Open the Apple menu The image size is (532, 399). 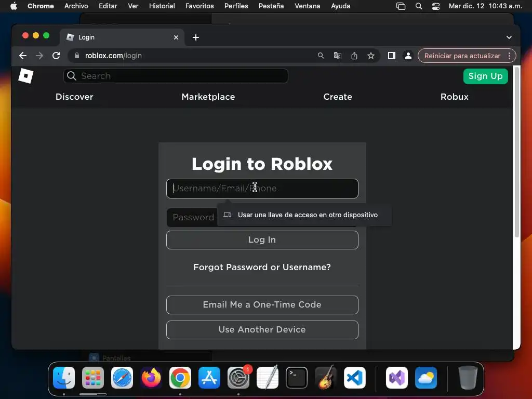tap(14, 6)
